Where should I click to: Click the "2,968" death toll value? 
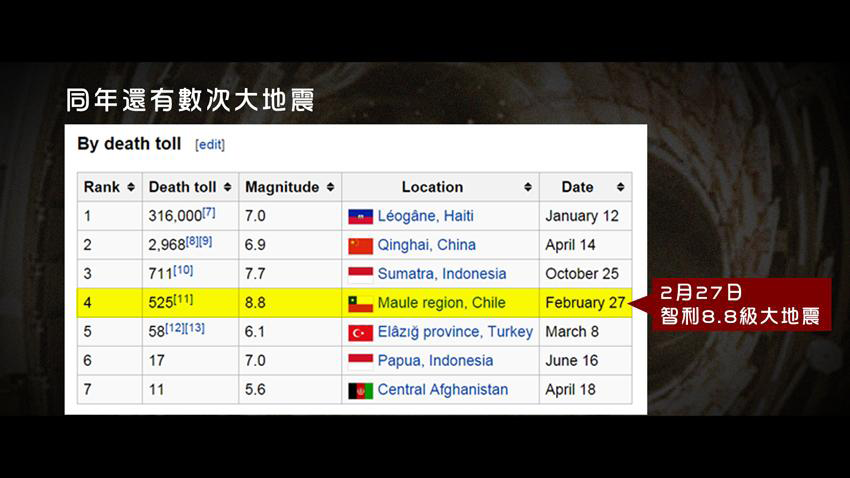coord(167,245)
